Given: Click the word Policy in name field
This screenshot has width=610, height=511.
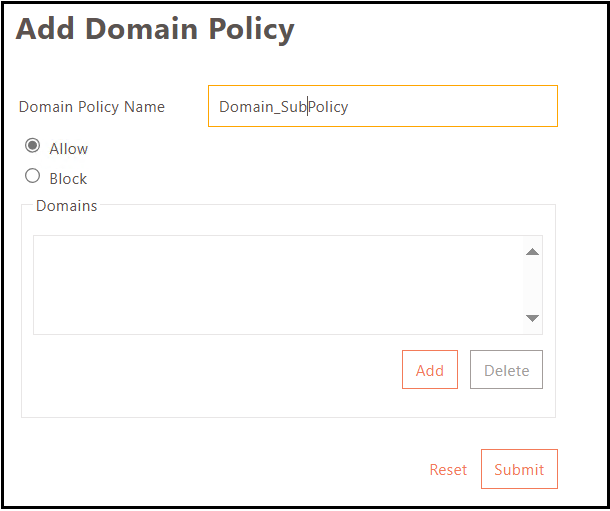Looking at the screenshot, I should tap(329, 107).
